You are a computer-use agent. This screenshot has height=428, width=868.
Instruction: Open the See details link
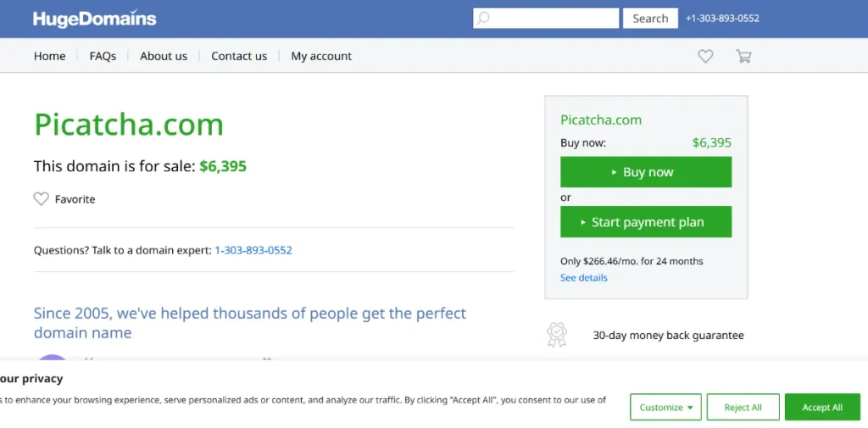coord(584,278)
